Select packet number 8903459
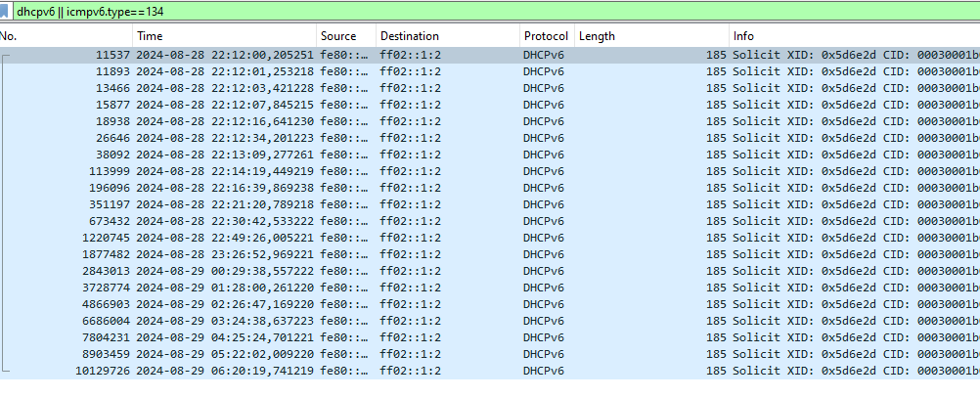Screen dimensions: 980x399 point(490,354)
